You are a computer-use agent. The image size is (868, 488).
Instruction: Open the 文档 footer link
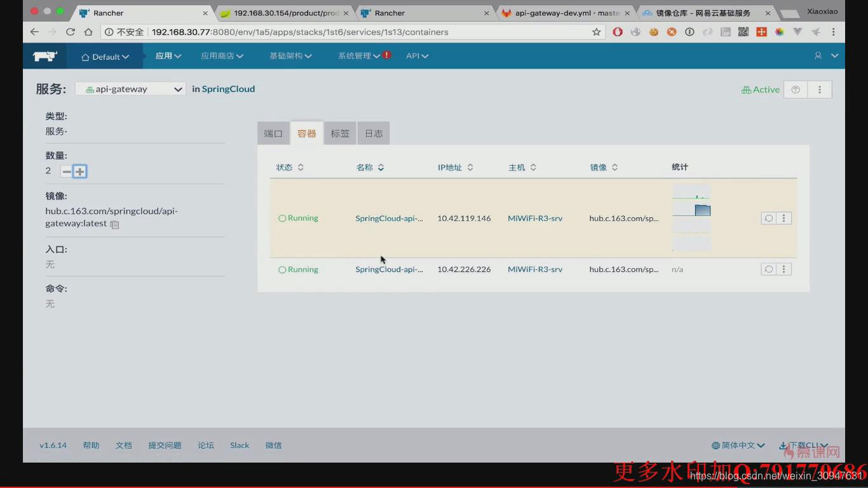[x=124, y=445]
